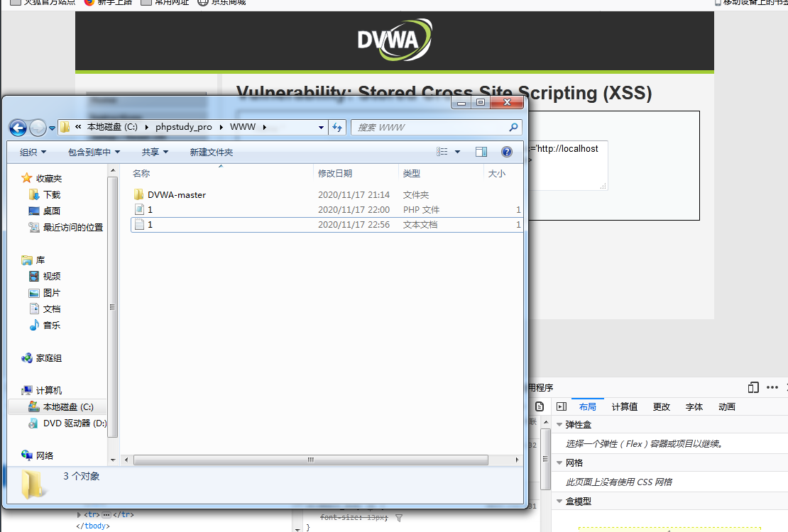Sort files by 类型 column header
This screenshot has height=532, width=788.
click(411, 173)
